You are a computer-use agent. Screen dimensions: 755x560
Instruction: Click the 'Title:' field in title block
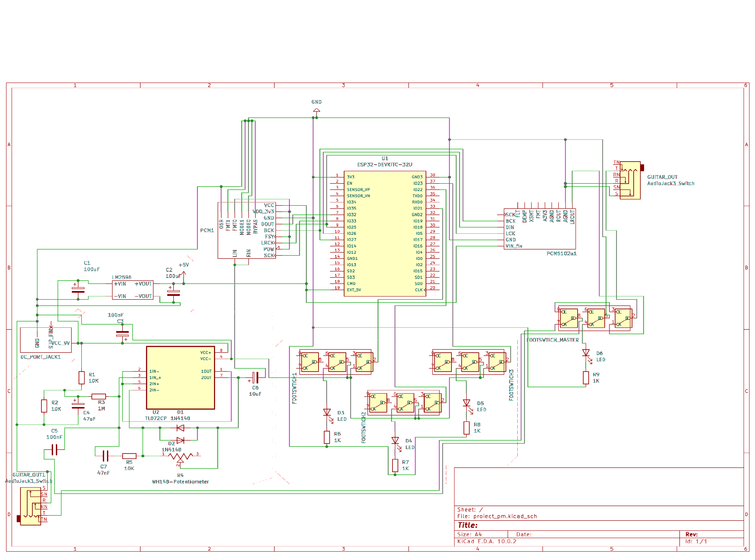468,525
